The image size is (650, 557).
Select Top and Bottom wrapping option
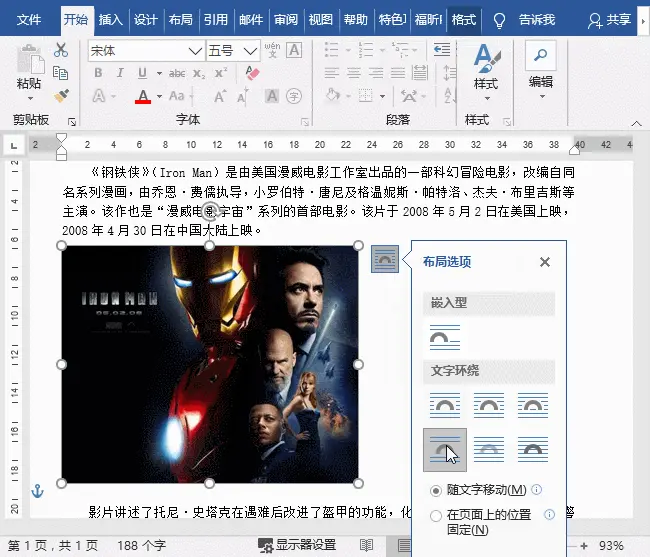(x=445, y=450)
